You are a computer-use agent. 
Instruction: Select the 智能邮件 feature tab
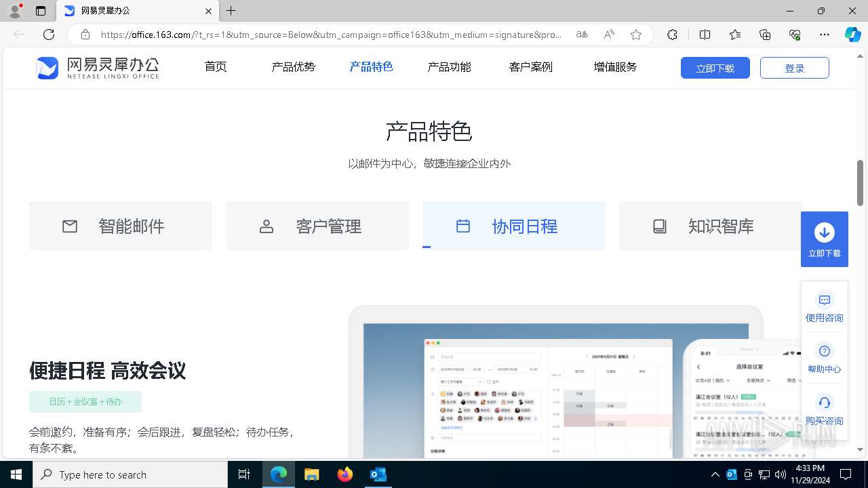121,226
